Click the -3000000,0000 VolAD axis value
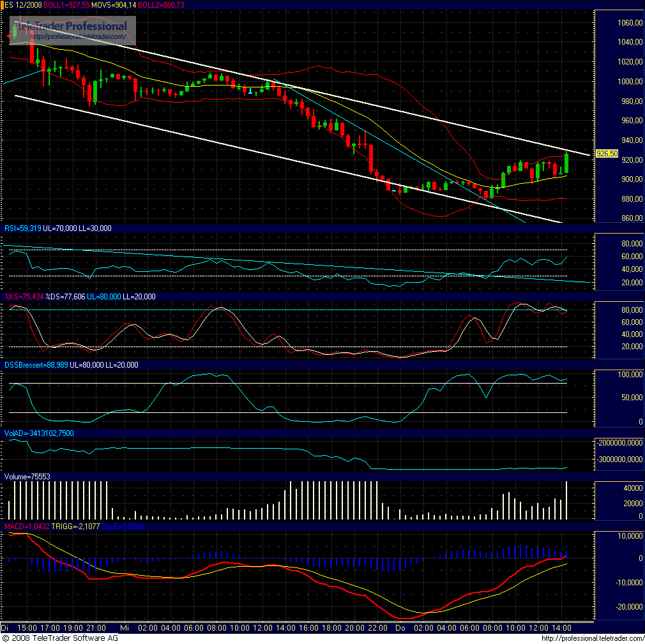The width and height of the screenshot is (645, 644). 619,460
